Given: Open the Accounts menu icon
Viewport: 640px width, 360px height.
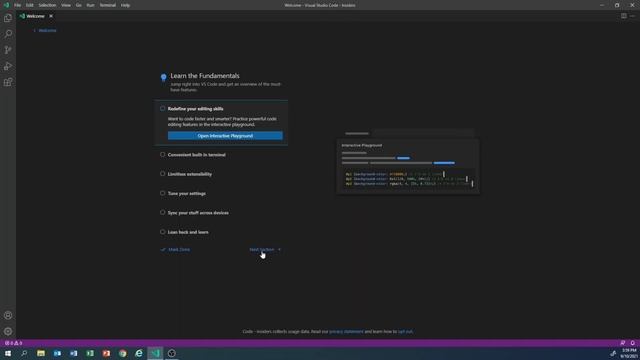Looking at the screenshot, I should point(8,315).
